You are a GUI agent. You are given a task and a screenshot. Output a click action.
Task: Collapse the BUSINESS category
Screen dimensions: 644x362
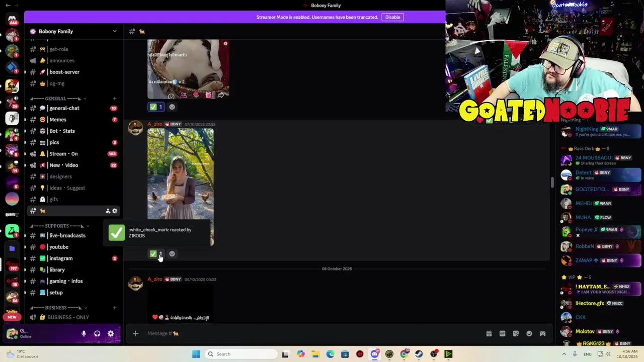[x=58, y=308]
